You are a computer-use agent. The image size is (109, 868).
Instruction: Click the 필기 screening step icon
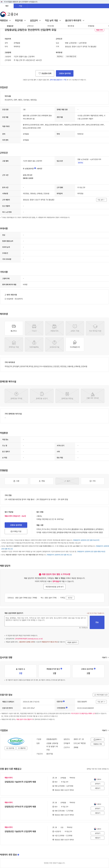pyautogui.click(x=67, y=481)
